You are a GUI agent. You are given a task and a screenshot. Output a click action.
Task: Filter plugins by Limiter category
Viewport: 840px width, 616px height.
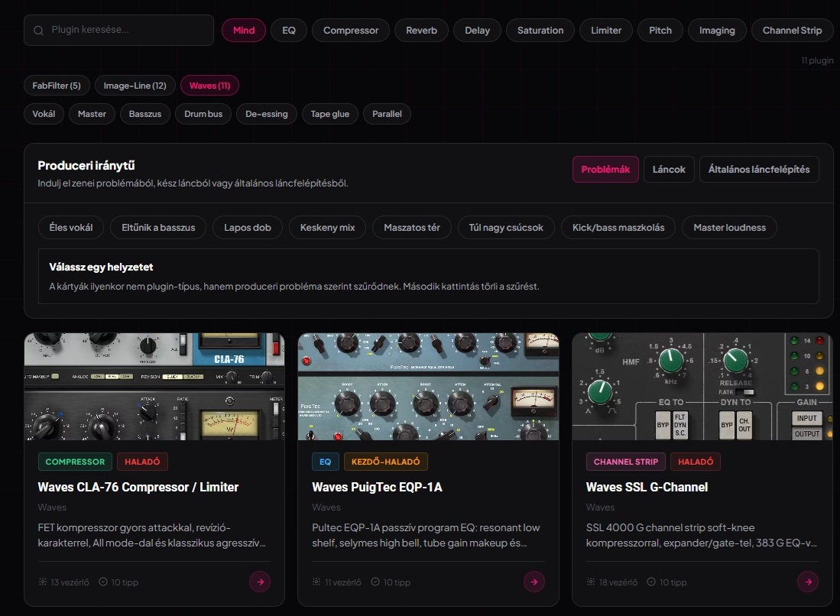(606, 31)
